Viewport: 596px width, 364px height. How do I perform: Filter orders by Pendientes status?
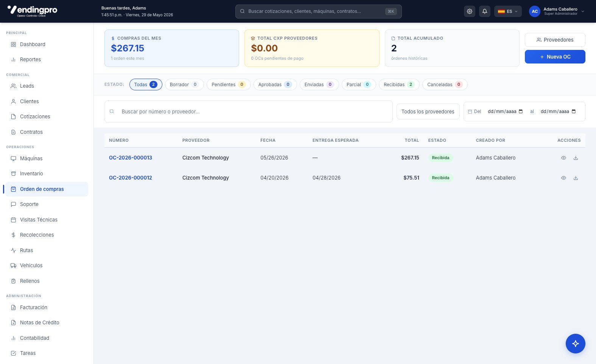pyautogui.click(x=229, y=85)
